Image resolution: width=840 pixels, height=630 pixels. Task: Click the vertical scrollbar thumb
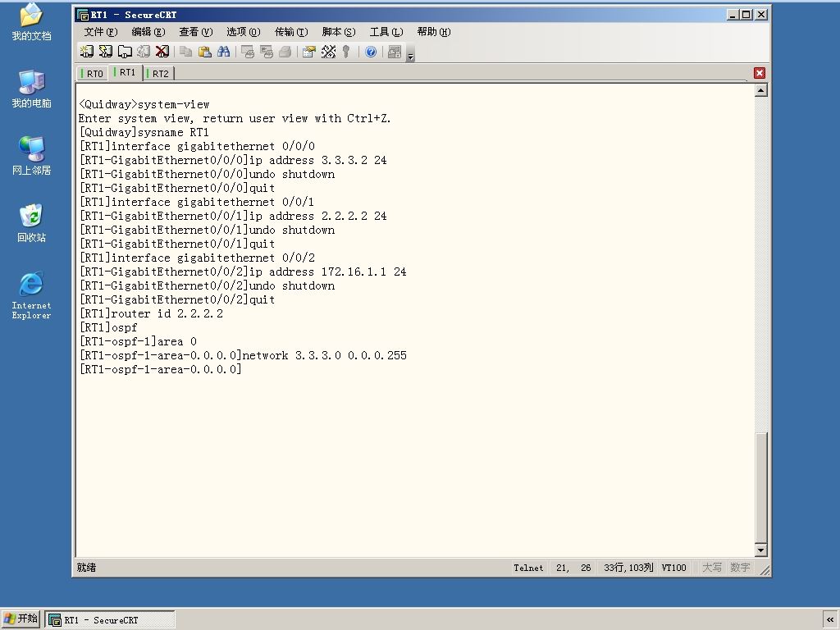760,487
